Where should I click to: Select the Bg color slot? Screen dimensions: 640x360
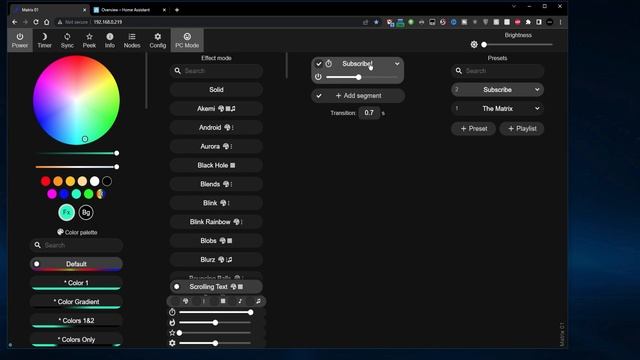click(86, 212)
